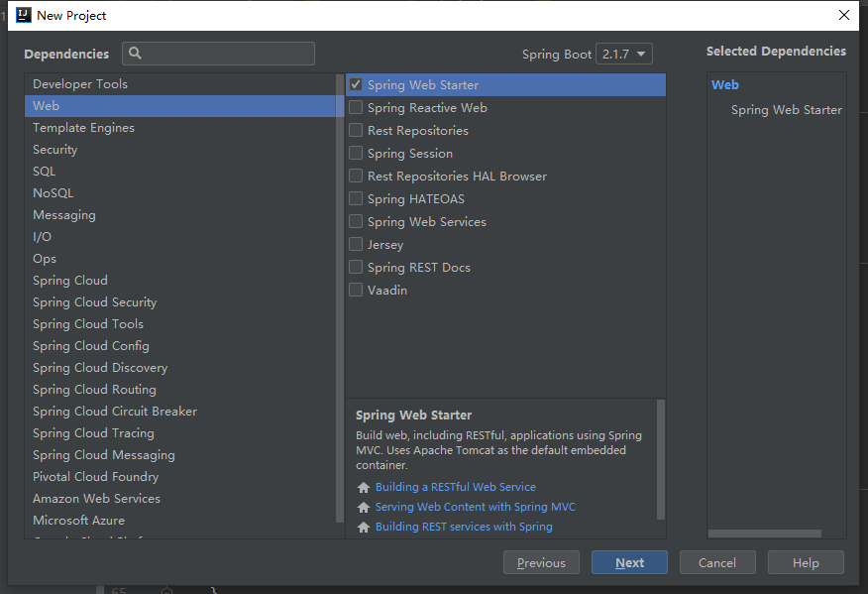Select the Spring Cloud Security category
The height and width of the screenshot is (594, 868).
coord(180,302)
